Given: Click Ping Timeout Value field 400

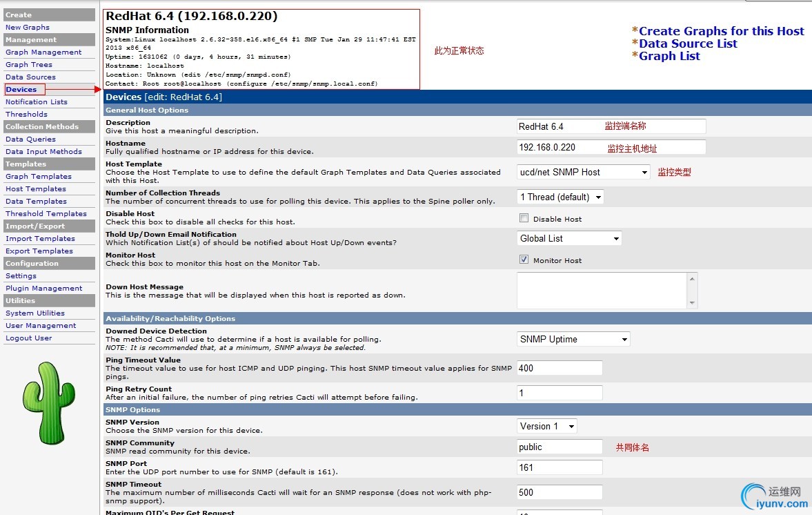Looking at the screenshot, I should click(x=560, y=368).
